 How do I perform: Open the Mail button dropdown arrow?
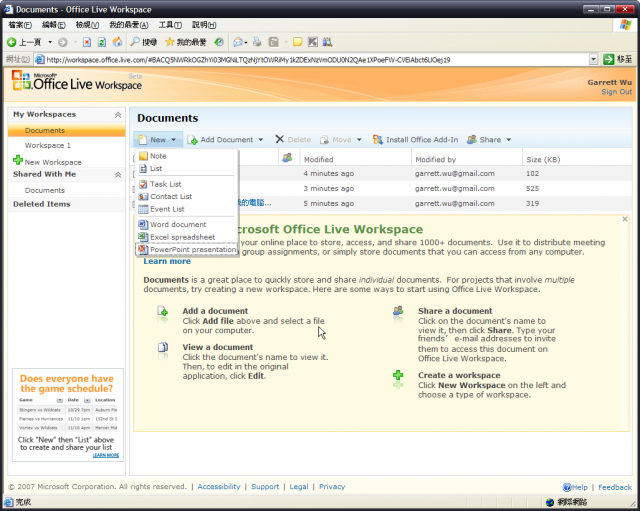[246, 42]
